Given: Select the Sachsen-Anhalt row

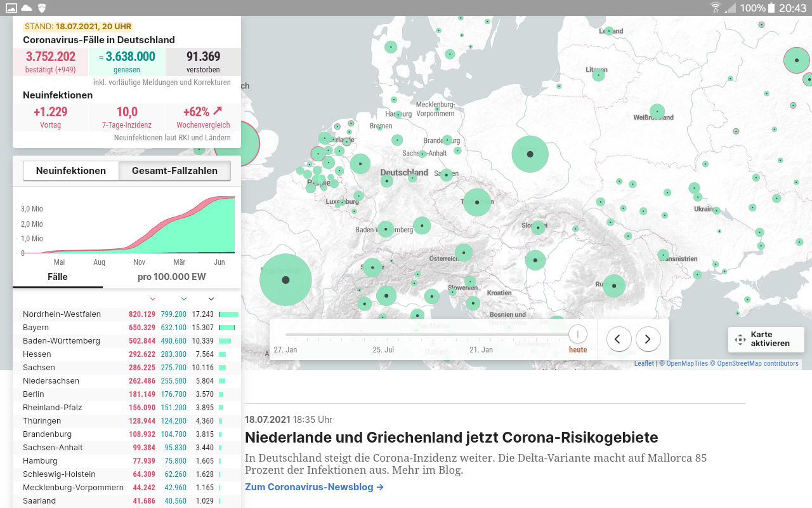Looking at the screenshot, I should [127, 448].
